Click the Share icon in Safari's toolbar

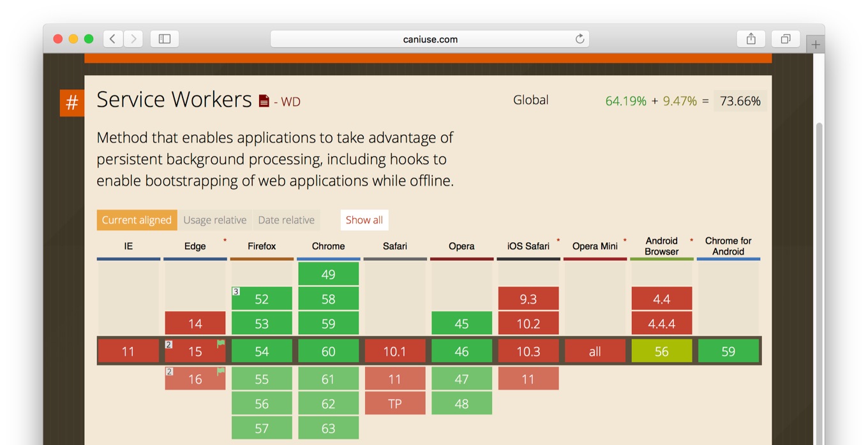coord(751,38)
